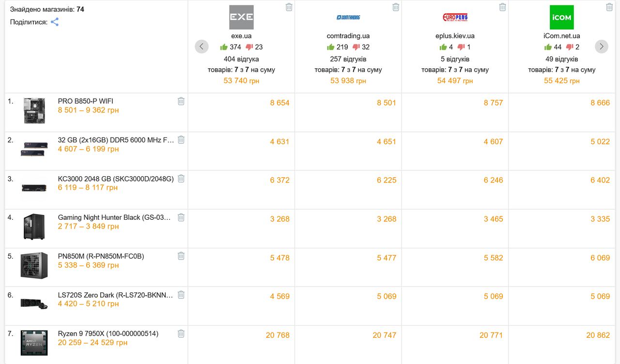
Task: Open the eplus.kiev.ua store link
Action: click(455, 36)
